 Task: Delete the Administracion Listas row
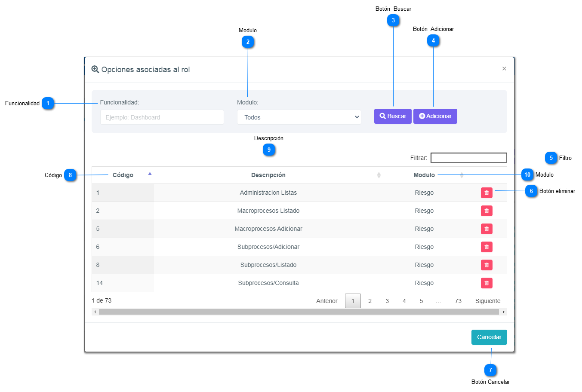[487, 193]
